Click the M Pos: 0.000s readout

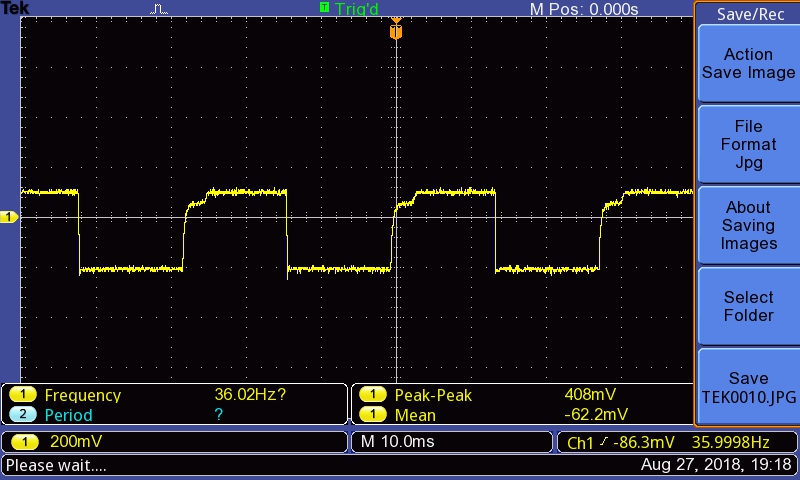pos(584,9)
